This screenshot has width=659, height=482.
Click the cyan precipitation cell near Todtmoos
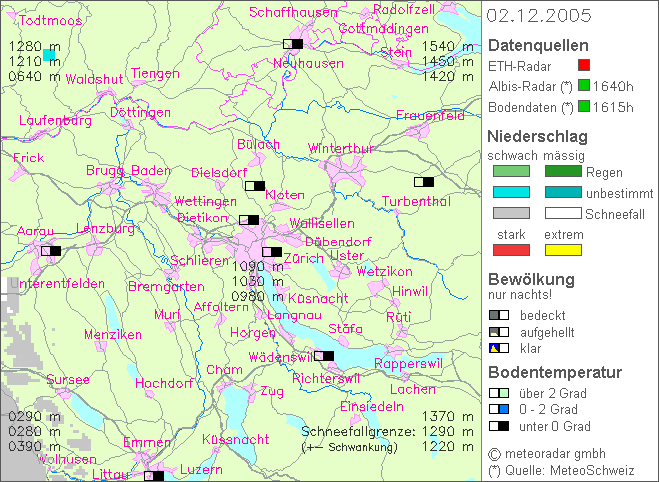(49, 55)
